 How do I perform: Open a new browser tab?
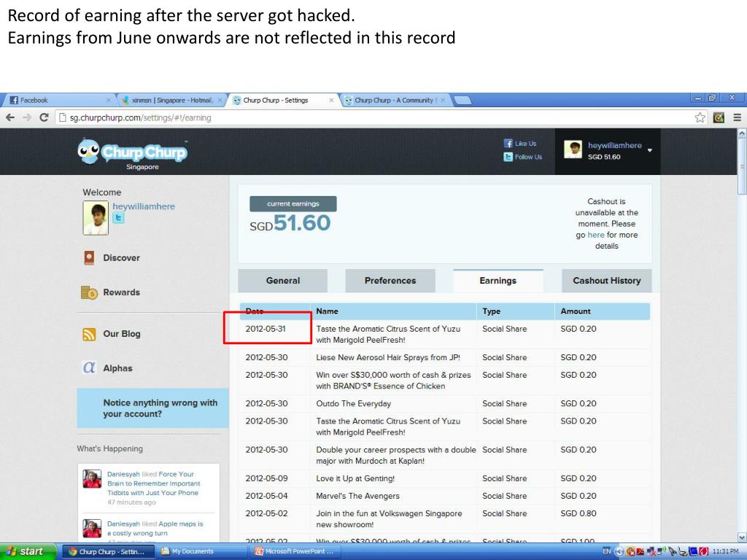coord(462,100)
